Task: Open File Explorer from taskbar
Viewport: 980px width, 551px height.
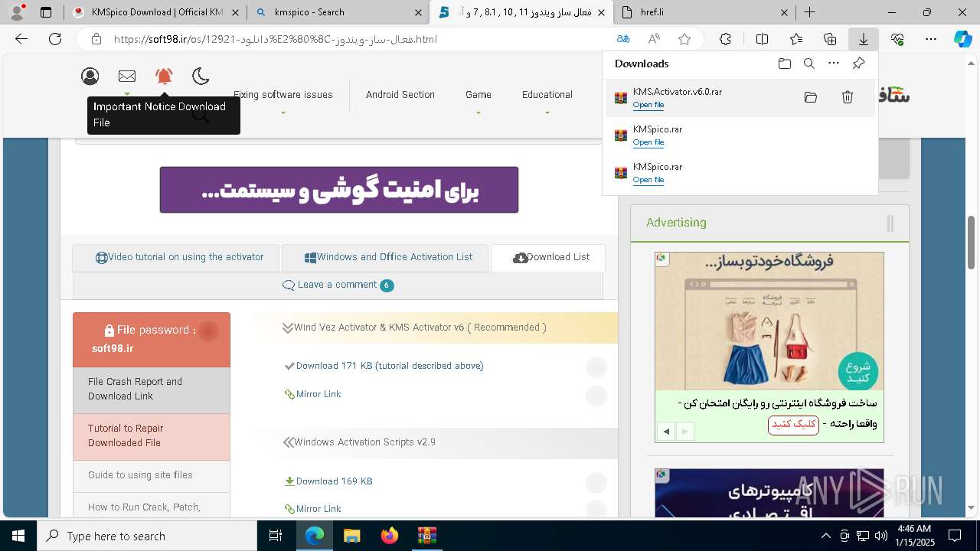Action: 351,536
